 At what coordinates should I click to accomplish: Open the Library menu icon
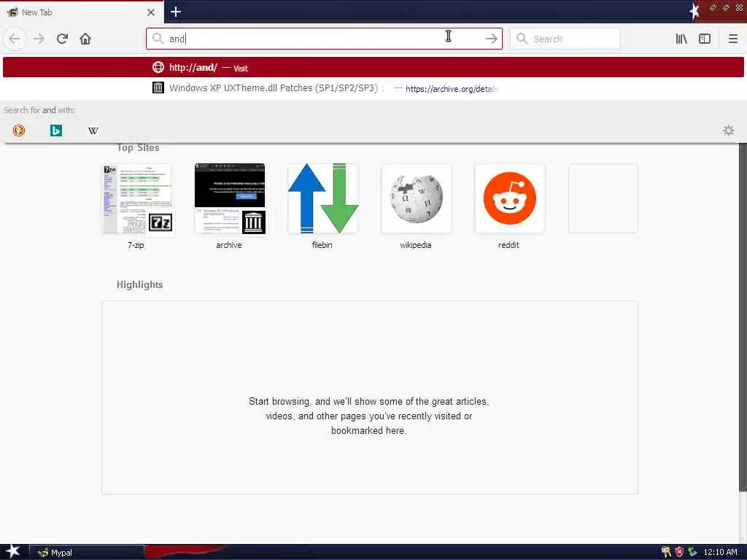tap(681, 39)
